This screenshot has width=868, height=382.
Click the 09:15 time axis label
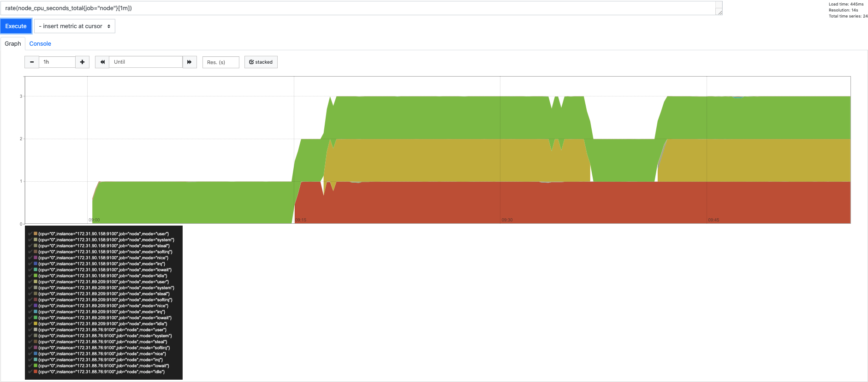pos(301,220)
